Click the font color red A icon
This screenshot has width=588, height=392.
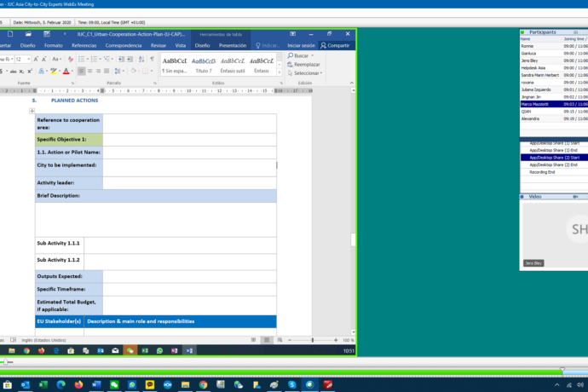tap(66, 71)
